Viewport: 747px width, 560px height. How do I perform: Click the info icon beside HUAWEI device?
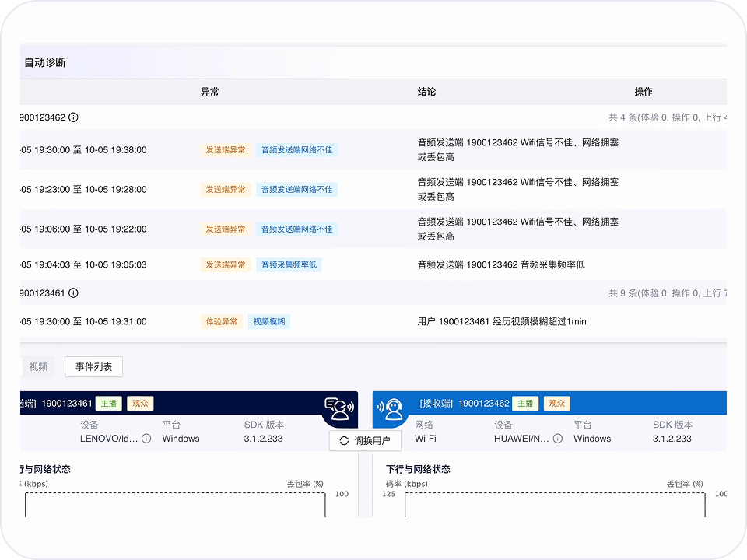[x=558, y=439]
